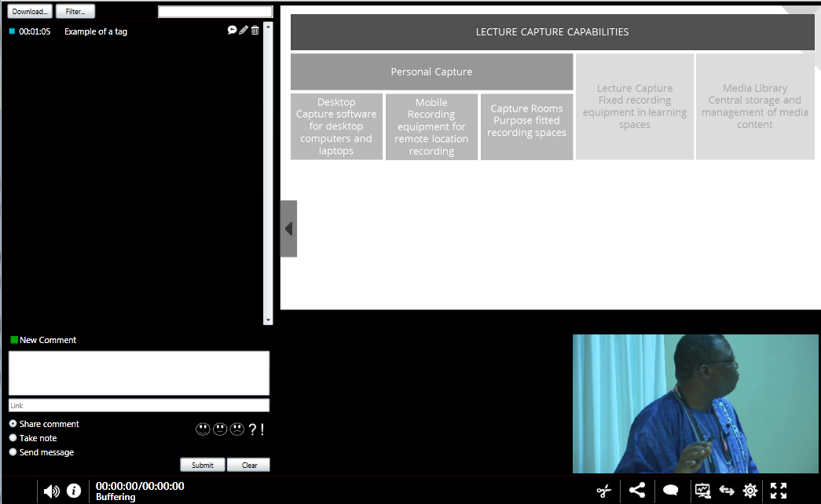Select the neutral smiley face
Screen dimensions: 821x504
click(x=220, y=429)
